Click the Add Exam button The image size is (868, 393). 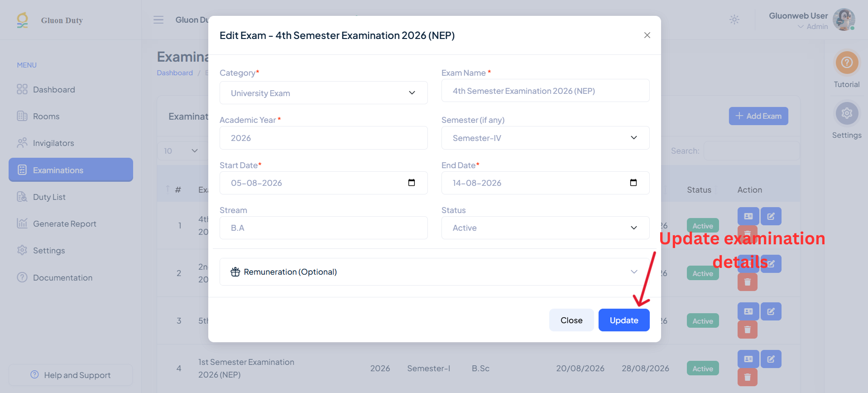[758, 116]
